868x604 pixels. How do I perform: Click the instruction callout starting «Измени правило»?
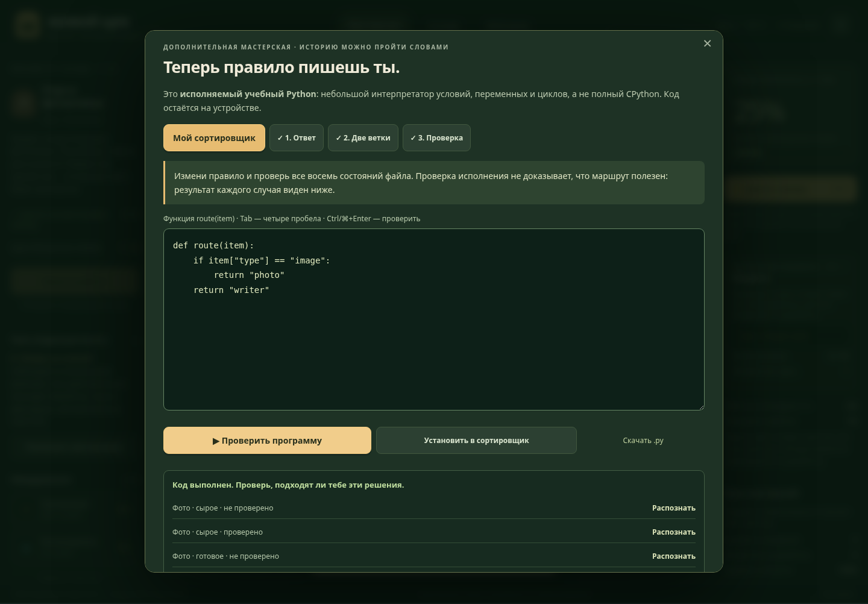tap(434, 183)
